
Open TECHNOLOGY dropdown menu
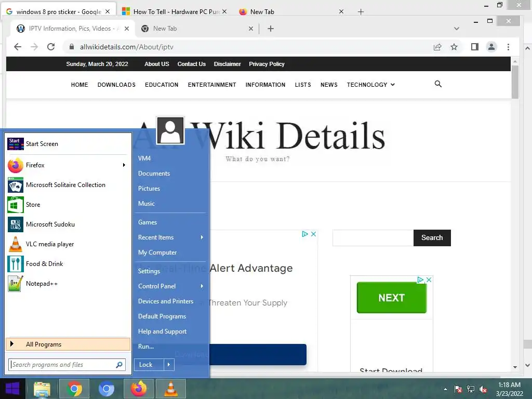pyautogui.click(x=370, y=85)
